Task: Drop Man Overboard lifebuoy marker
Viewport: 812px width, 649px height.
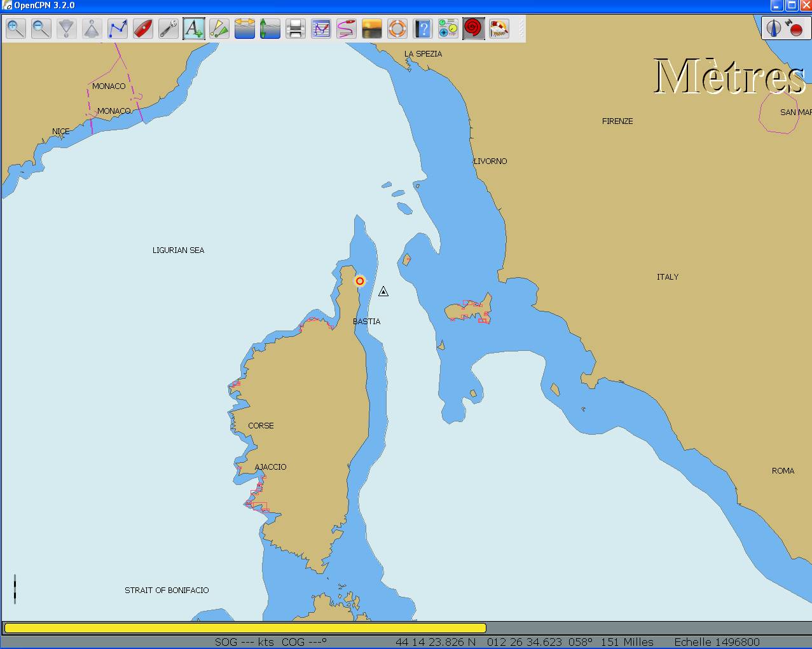Action: click(397, 29)
